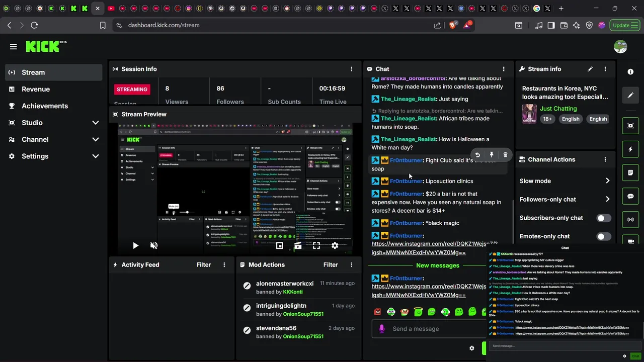
Task: Click the lightning bolt icon in right rail
Action: coord(630,149)
